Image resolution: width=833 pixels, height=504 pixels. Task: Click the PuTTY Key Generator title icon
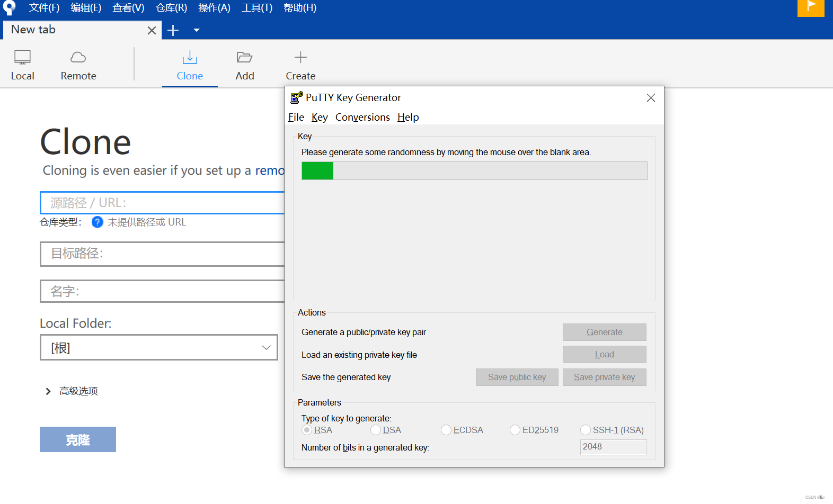click(x=296, y=97)
